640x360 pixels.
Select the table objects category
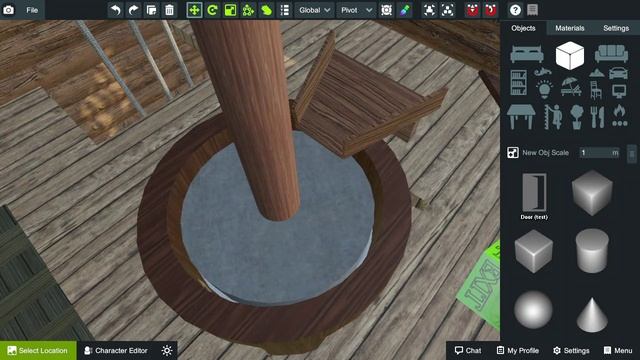521,117
